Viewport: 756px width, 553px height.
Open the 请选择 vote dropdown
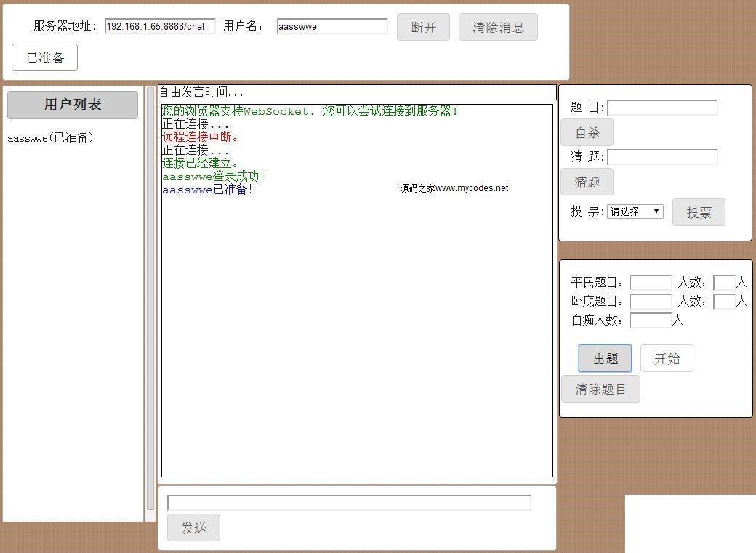635,211
